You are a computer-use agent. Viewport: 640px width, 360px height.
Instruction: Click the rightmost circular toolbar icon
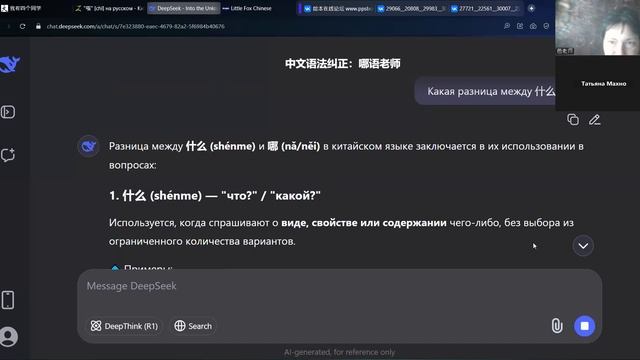pyautogui.click(x=546, y=26)
